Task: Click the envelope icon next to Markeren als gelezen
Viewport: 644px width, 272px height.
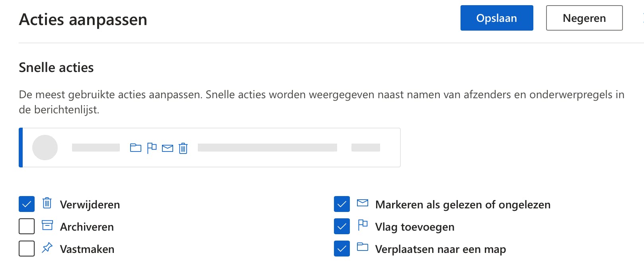Action: point(363,204)
